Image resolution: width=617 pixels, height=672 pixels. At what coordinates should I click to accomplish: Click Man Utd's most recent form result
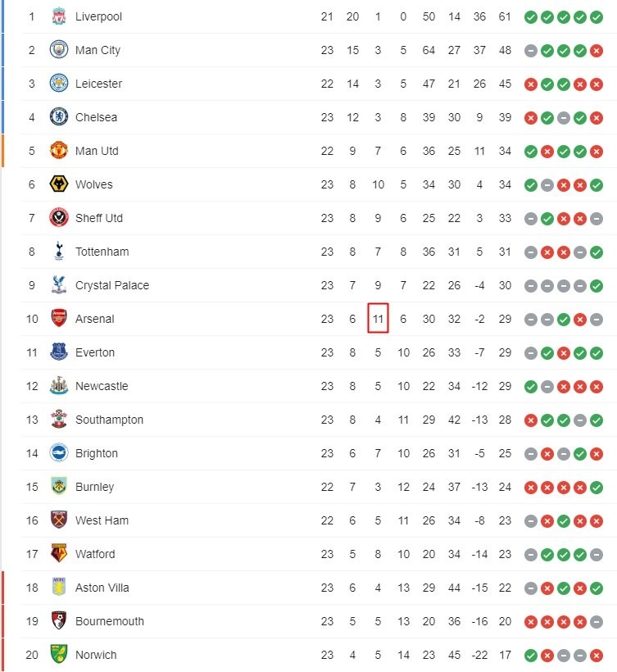[x=597, y=151]
